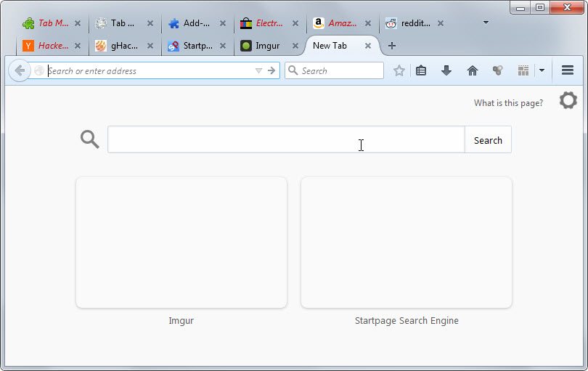This screenshot has height=371, width=588.
Task: Open new tab page gear settings
Action: (568, 100)
